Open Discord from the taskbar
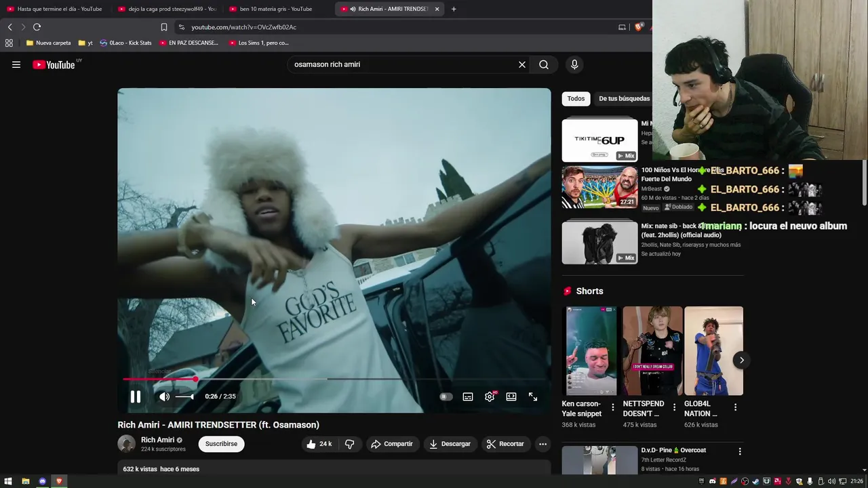The height and width of the screenshot is (488, 868). (42, 481)
